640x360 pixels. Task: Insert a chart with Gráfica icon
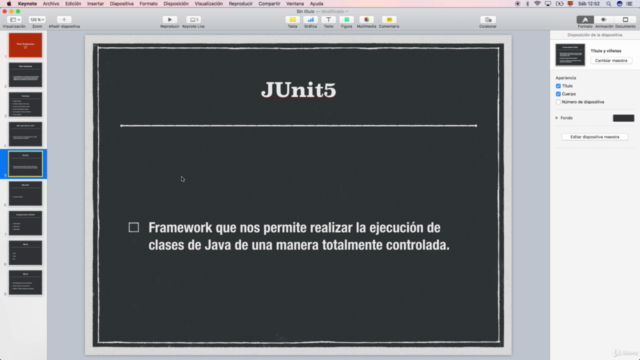(x=311, y=20)
